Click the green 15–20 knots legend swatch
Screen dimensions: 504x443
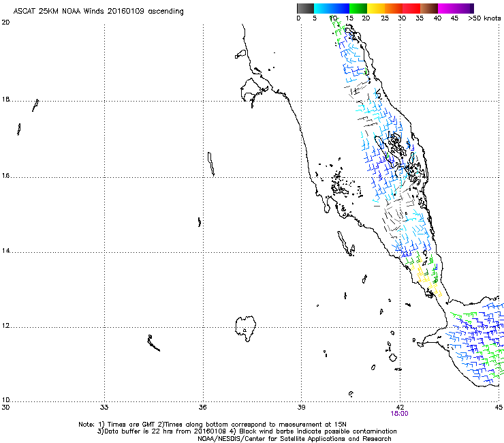coord(358,8)
